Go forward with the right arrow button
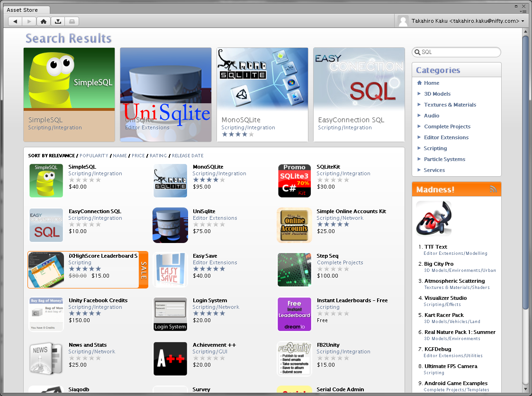This screenshot has height=396, width=532. tap(29, 21)
